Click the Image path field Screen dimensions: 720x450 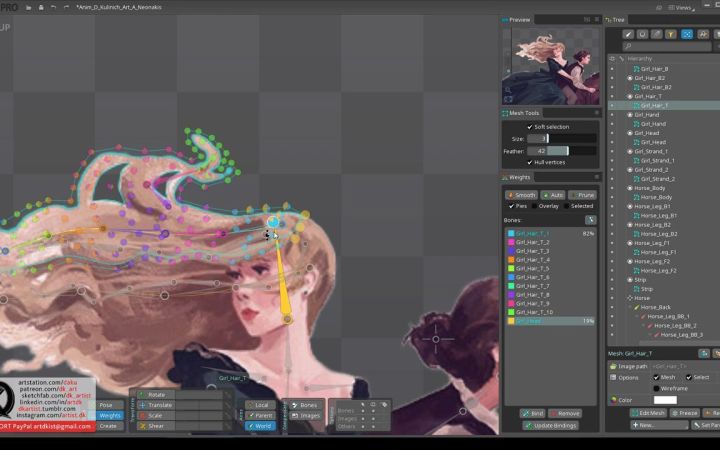pos(686,366)
